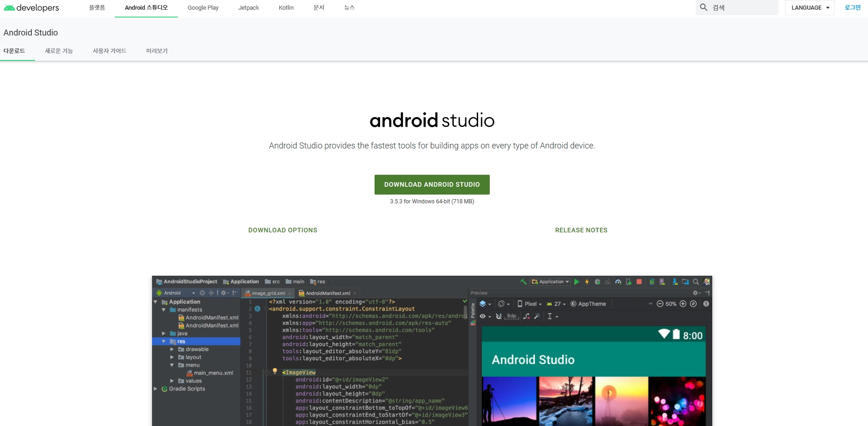The height and width of the screenshot is (426, 868).
Task: Click the yellow lightbulb hint in editor gutter
Action: tap(275, 371)
